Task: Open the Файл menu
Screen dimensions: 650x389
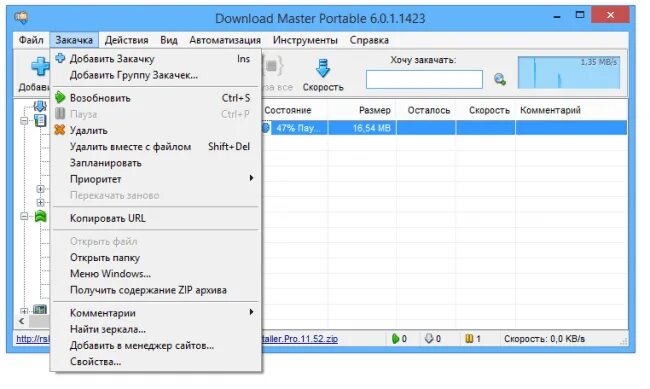Action: coord(31,40)
